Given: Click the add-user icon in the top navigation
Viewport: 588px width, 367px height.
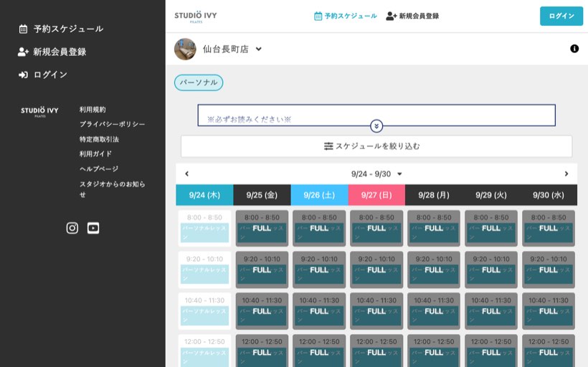Looking at the screenshot, I should point(391,16).
